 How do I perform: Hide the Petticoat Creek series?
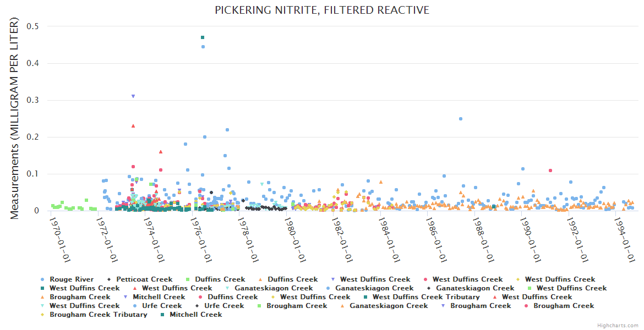tap(144, 279)
